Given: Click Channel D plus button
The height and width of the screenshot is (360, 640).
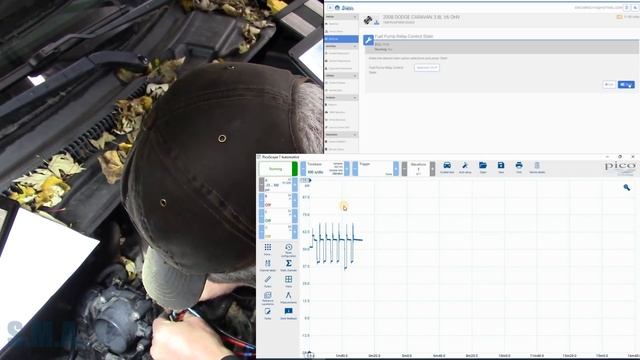Looking at the screenshot, I should click(x=295, y=232).
